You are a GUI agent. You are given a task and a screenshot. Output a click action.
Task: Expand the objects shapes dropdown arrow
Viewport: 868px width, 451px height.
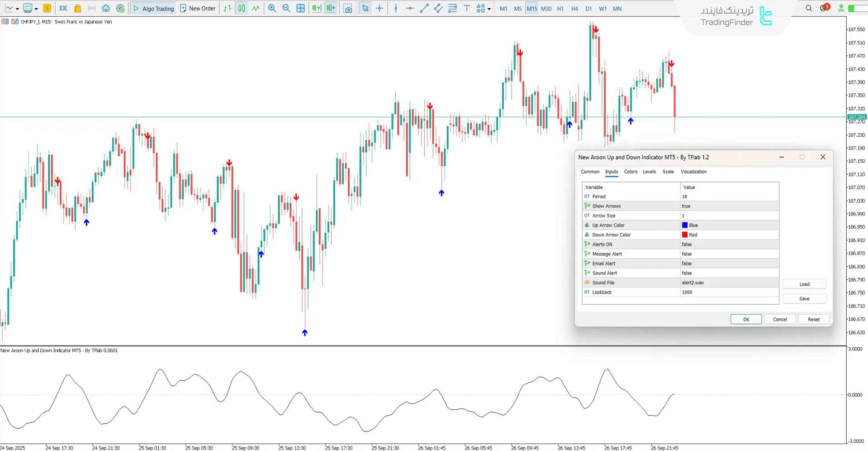tap(489, 9)
